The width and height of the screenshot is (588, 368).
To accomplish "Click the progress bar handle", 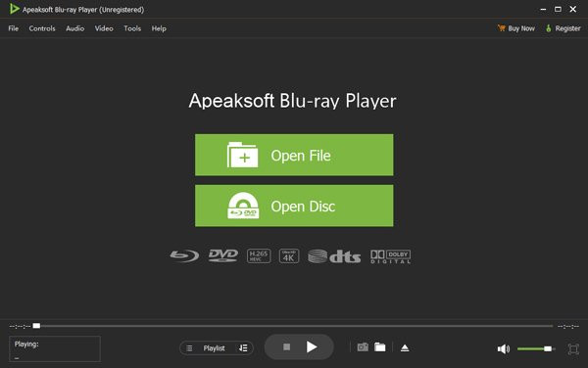I will pyautogui.click(x=36, y=326).
